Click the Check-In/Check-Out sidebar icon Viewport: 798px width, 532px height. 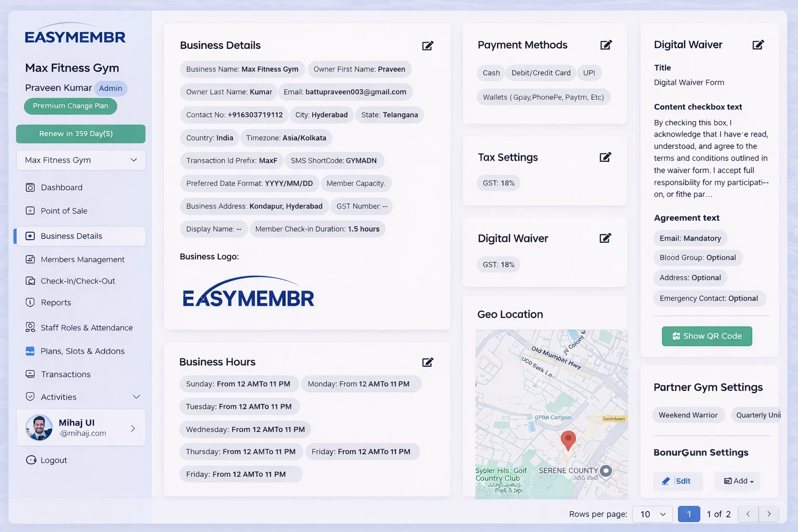[31, 281]
